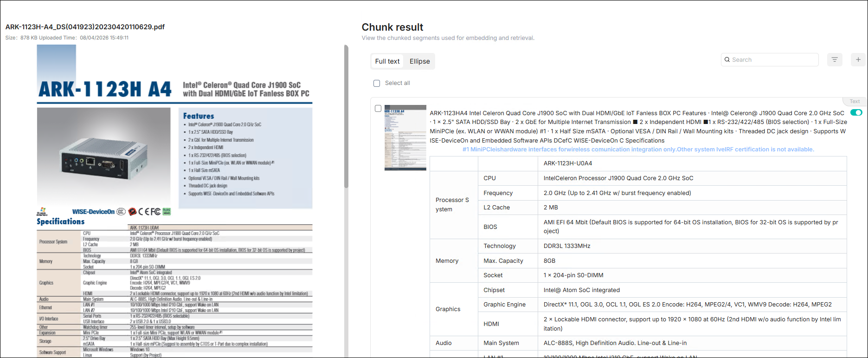This screenshot has height=358, width=868.
Task: Click the 'Specifications' heading in the PDF preview
Action: click(61, 221)
